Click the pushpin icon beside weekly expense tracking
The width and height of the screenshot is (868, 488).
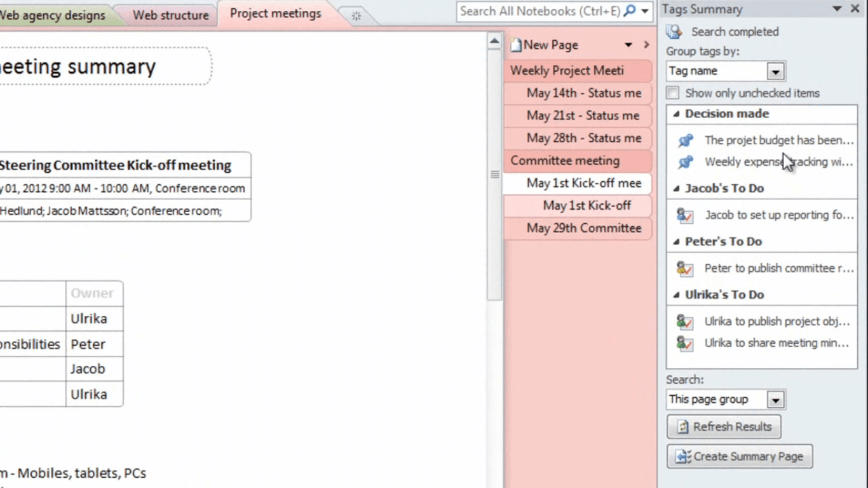[x=686, y=161]
